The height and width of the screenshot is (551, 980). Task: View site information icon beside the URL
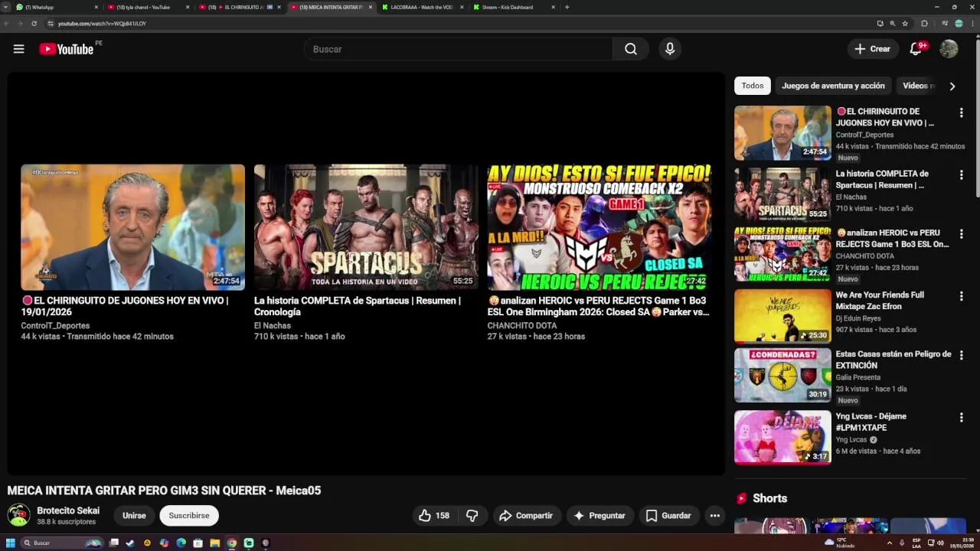coord(51,24)
